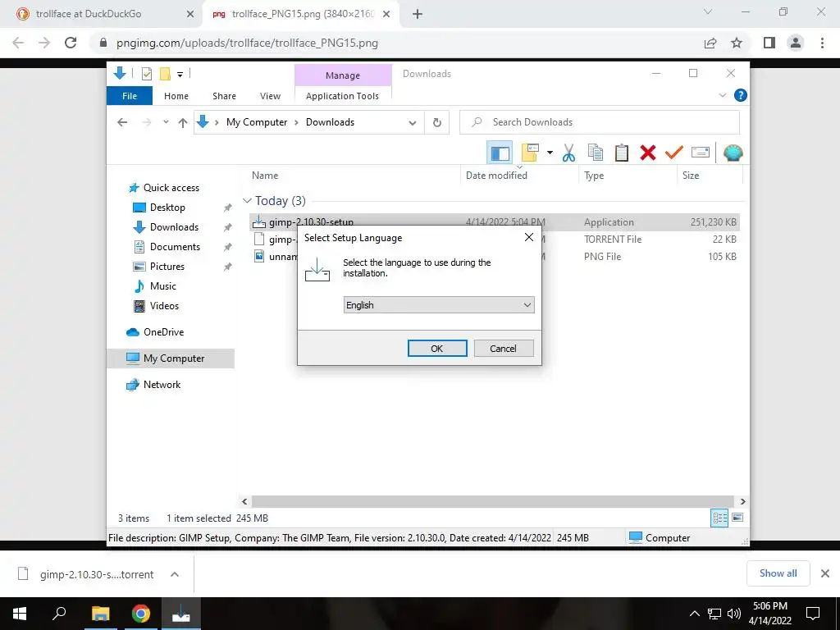Viewport: 840px width, 630px height.
Task: Click Cancel in Select Setup Language
Action: coord(503,348)
